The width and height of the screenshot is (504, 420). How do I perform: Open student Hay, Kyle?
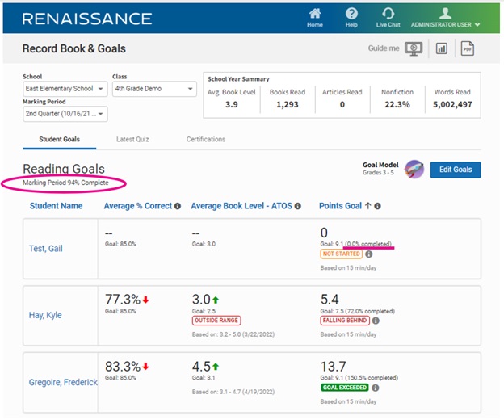click(x=45, y=315)
